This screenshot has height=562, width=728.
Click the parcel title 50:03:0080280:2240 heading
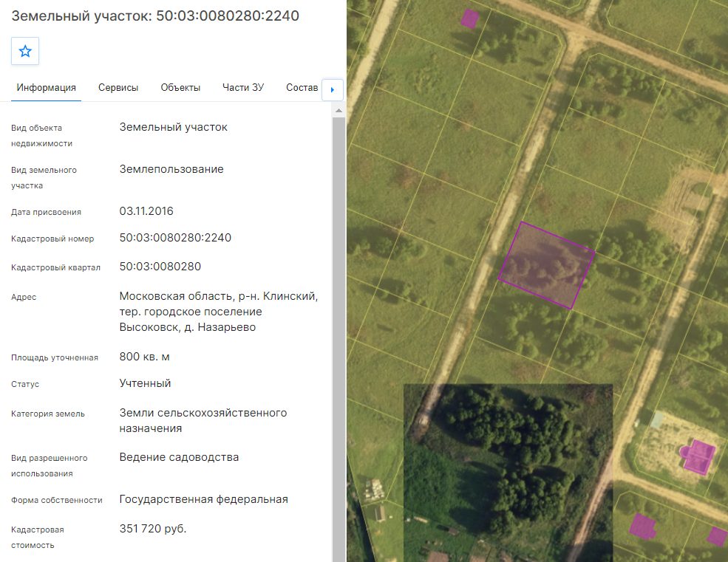155,16
